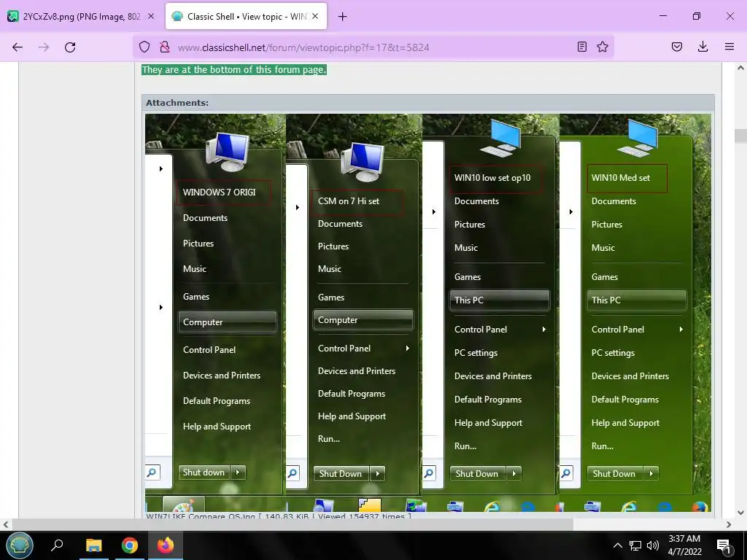Click the Classic Shell start button on taskbar
Screen dimensions: 747x560
[x=20, y=545]
